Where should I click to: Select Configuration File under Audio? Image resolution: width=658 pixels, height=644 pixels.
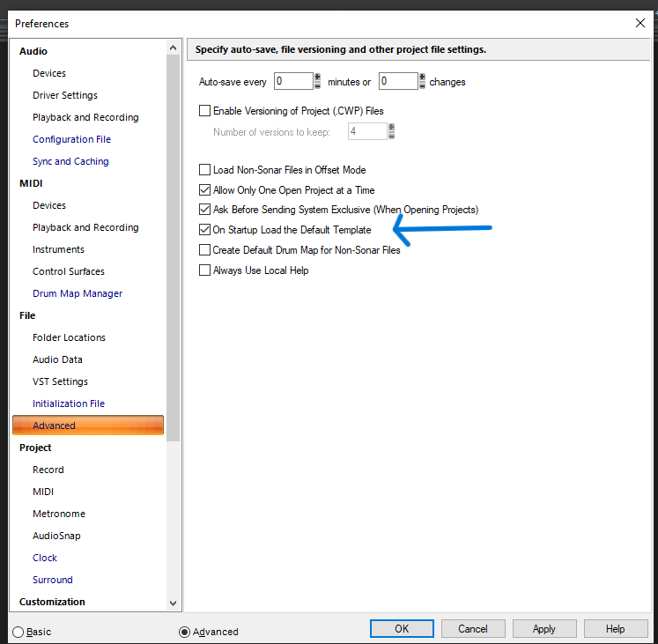click(71, 139)
